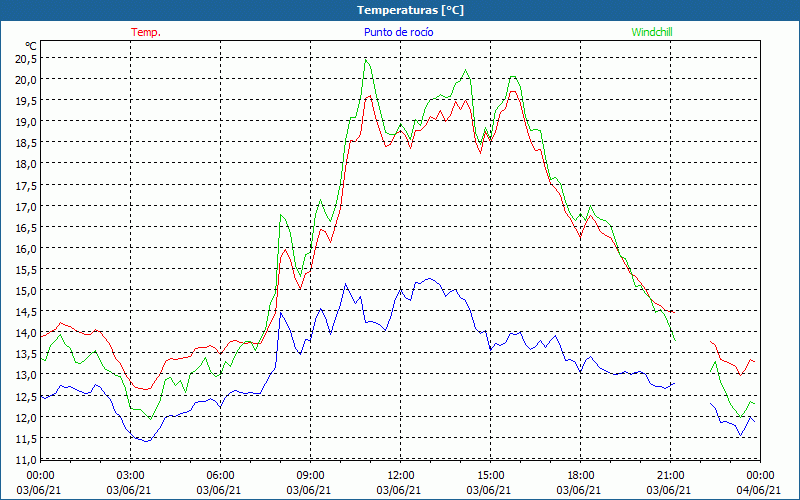The width and height of the screenshot is (800, 500).
Task: Click the 15,0 y-axis value
Action: click(26, 291)
